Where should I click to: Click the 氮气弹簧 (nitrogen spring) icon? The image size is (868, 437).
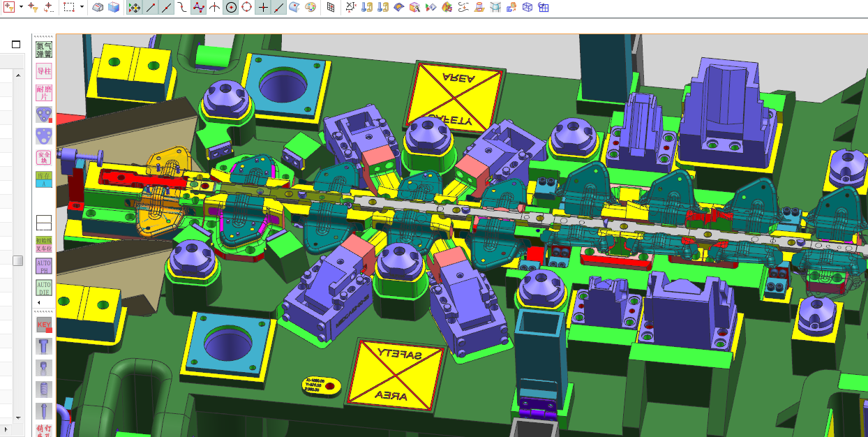(44, 50)
